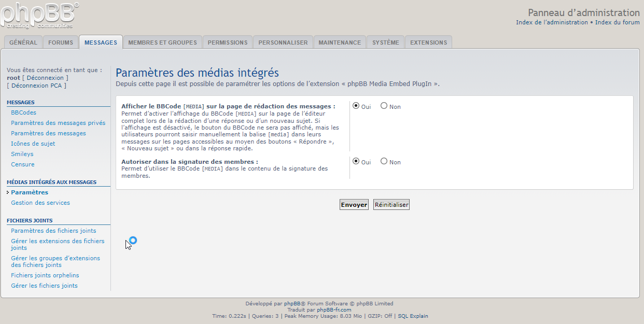
Task: Select Oui for signature authorization
Action: click(356, 161)
